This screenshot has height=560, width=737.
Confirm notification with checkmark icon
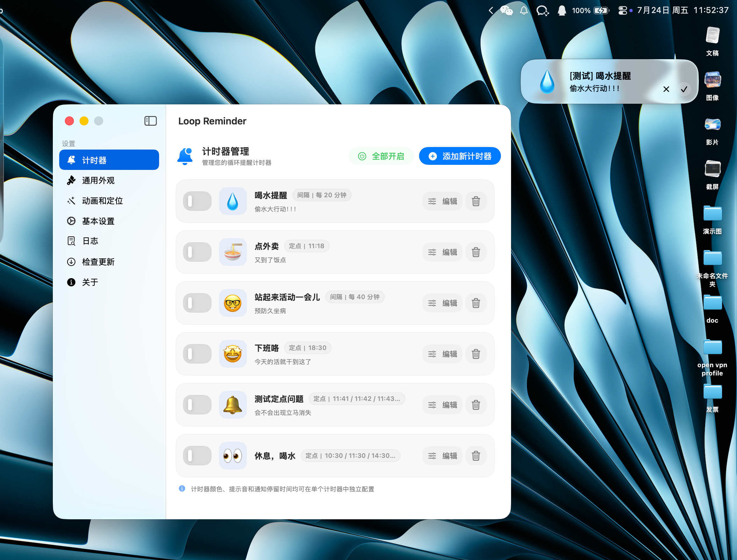pyautogui.click(x=684, y=89)
